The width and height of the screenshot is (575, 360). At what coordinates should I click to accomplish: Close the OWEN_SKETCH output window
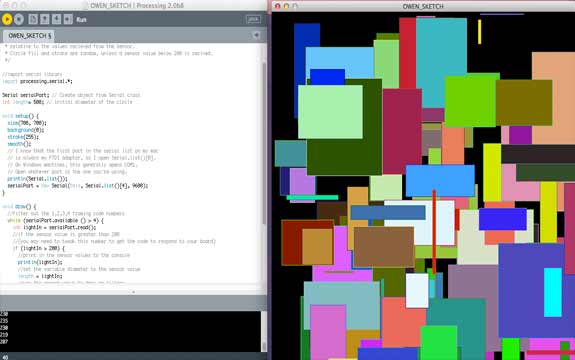(278, 6)
